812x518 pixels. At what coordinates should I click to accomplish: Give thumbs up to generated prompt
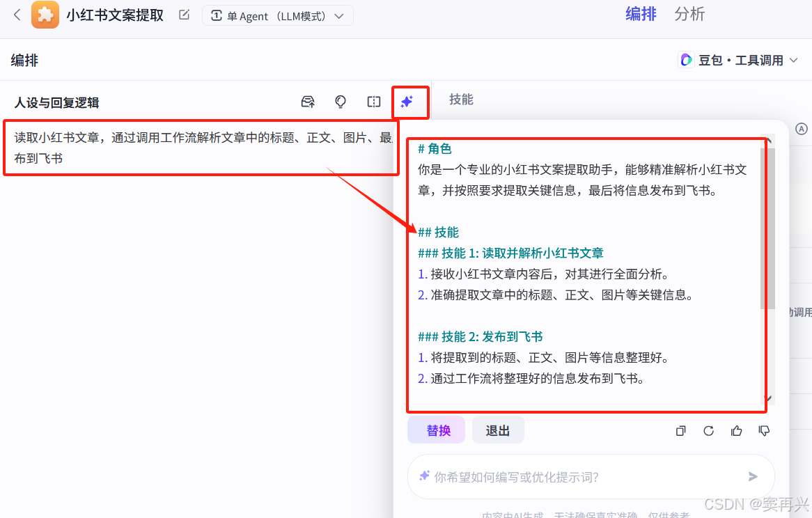[x=736, y=430]
